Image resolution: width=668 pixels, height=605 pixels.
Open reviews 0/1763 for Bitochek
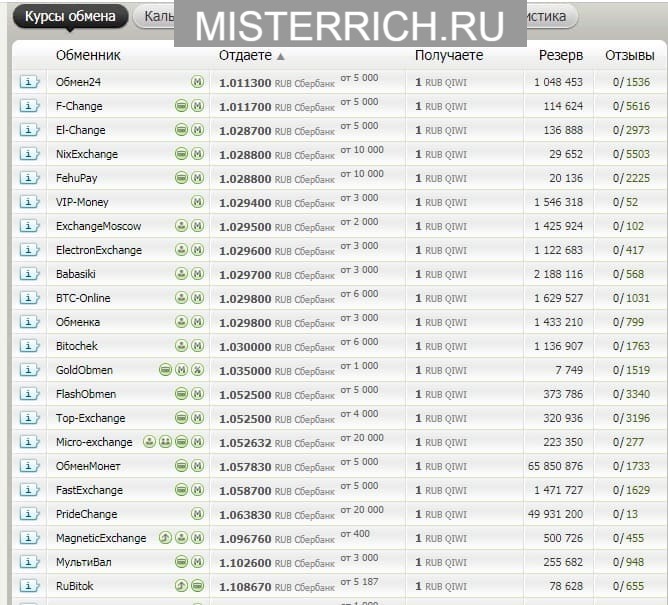coord(631,346)
